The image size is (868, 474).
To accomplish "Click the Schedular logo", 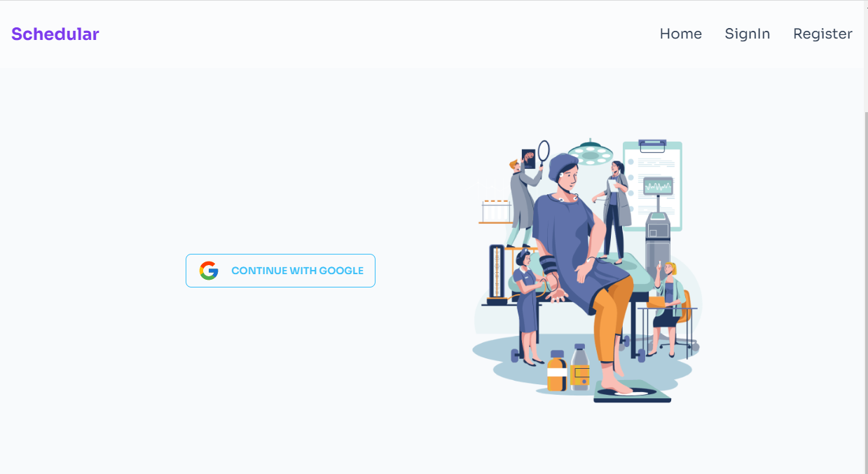I will tap(55, 34).
